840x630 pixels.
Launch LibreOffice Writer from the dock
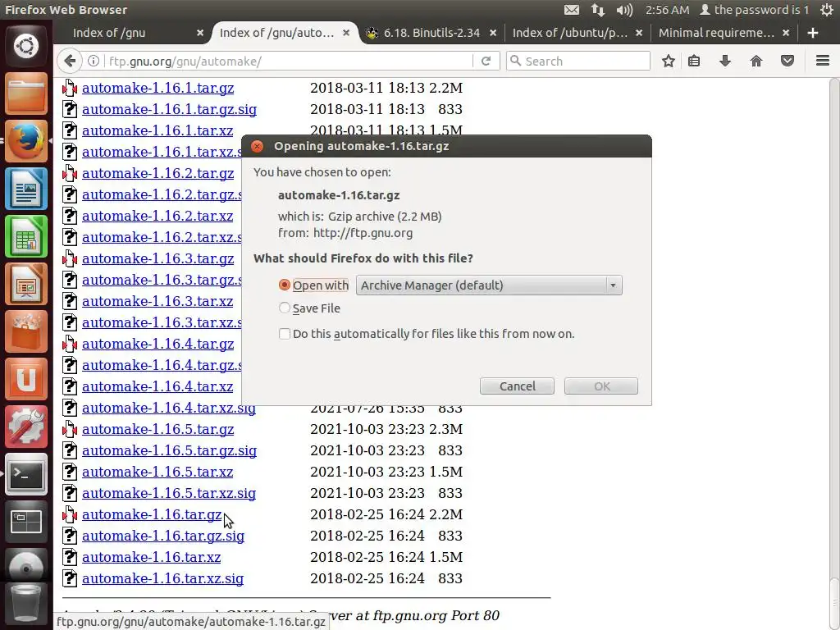[26, 189]
